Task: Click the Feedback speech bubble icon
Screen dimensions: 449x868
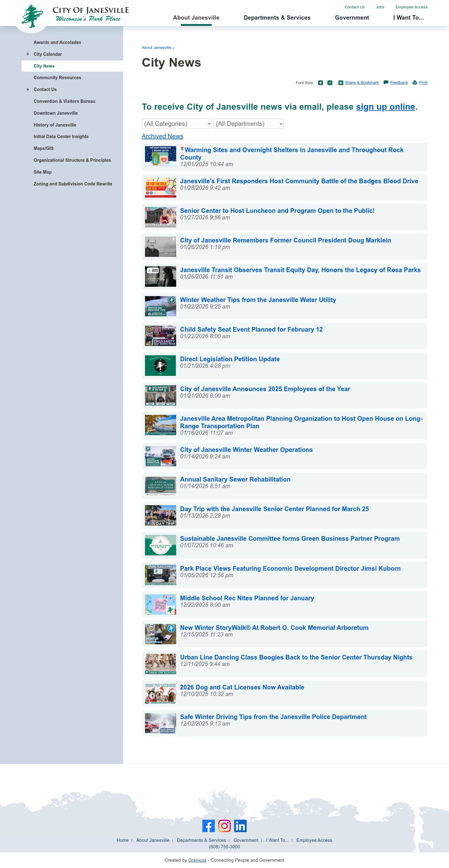Action: click(386, 83)
